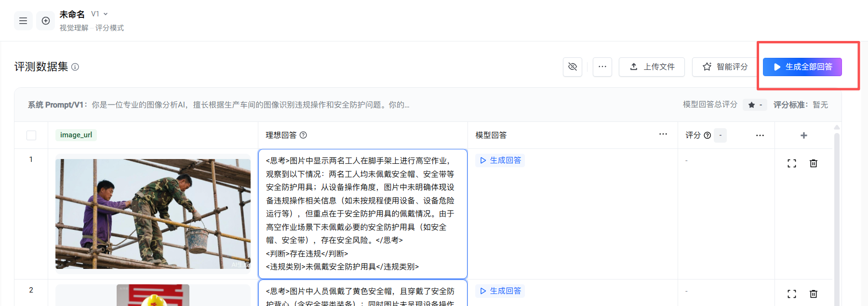Viewport: 868px width, 306px height.
Task: Add a new column with plus icon
Action: click(x=804, y=135)
